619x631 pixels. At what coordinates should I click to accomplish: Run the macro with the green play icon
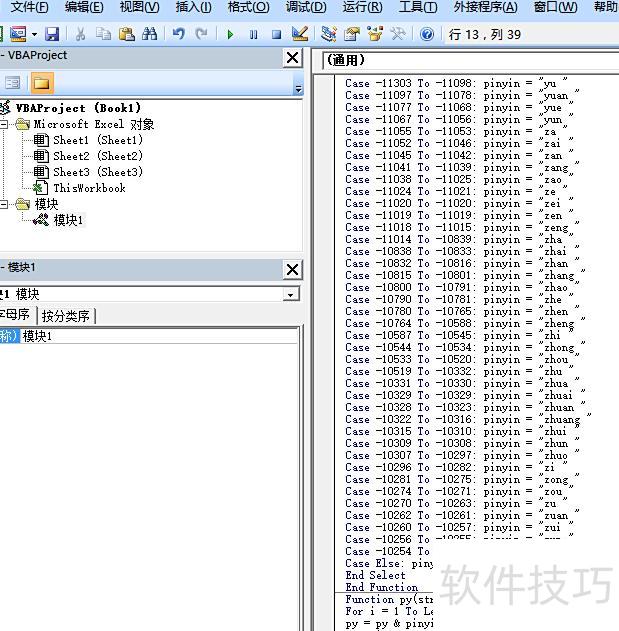click(x=230, y=34)
